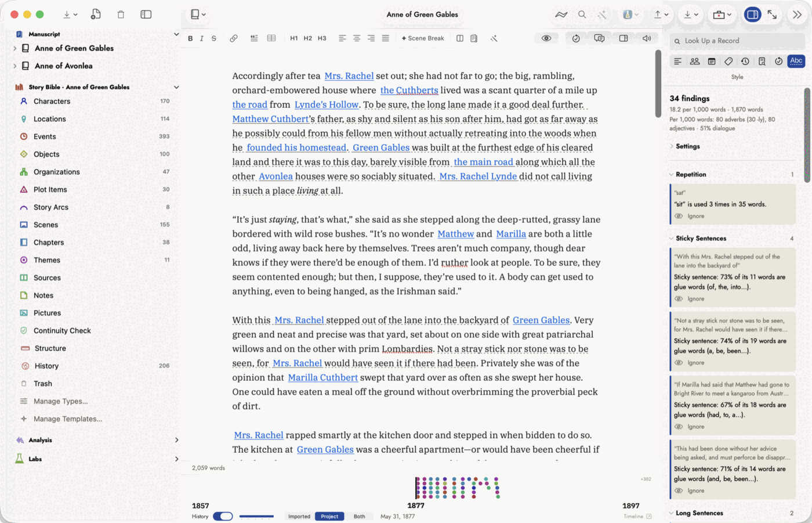812x523 pixels.
Task: Apply strikethrough formatting
Action: pos(214,38)
